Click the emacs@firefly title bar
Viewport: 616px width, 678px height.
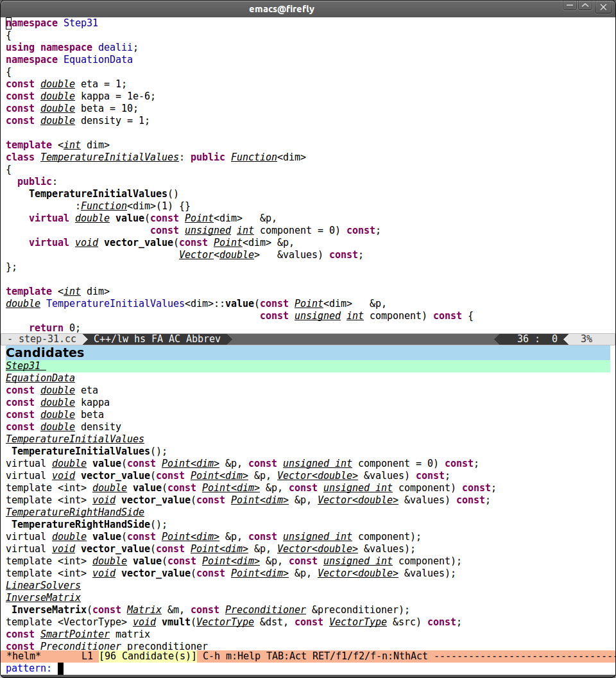pos(282,8)
